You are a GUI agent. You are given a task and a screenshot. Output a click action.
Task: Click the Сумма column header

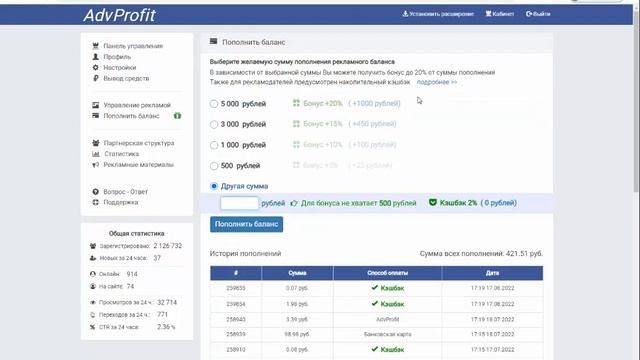[297, 273]
